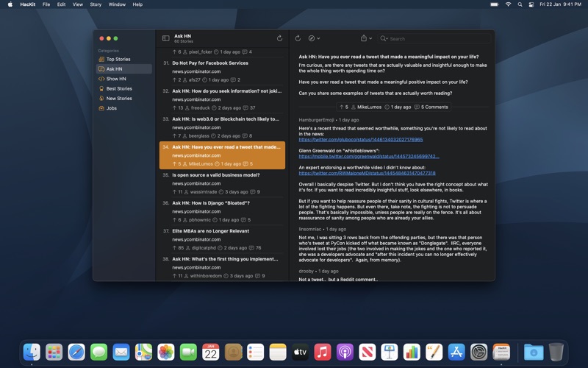588x368 pixels.
Task: Open search options magnifier dropdown
Action: [x=384, y=39]
